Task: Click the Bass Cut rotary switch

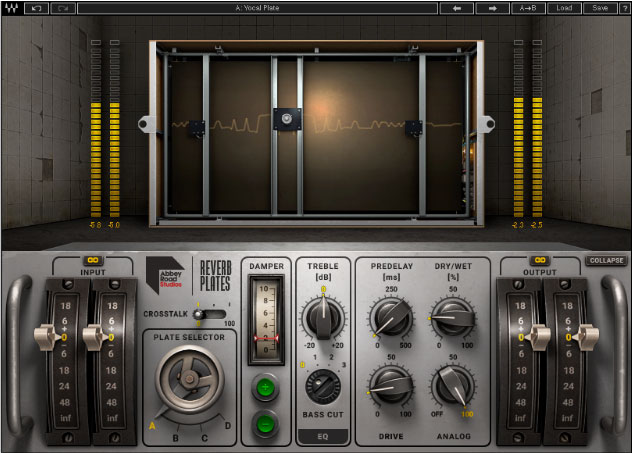Action: [x=323, y=387]
